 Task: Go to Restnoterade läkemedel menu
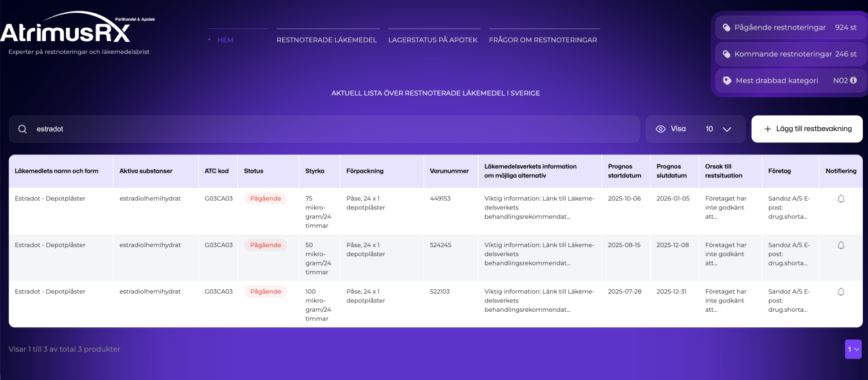326,40
